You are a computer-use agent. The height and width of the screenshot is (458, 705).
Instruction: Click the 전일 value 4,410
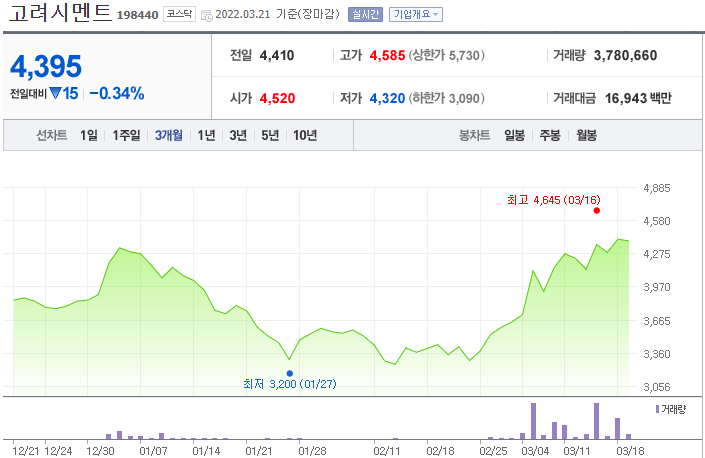point(277,55)
